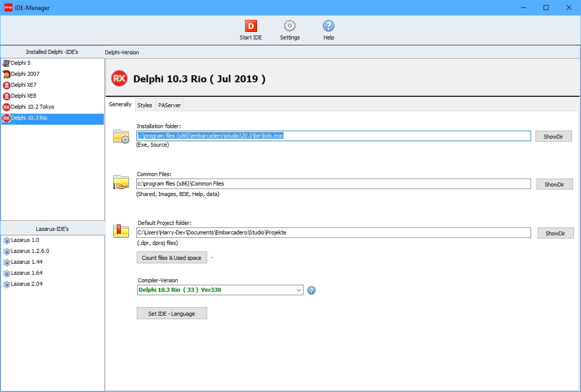Click Count files & Used space button
Screen dimensions: 581x392
172,258
